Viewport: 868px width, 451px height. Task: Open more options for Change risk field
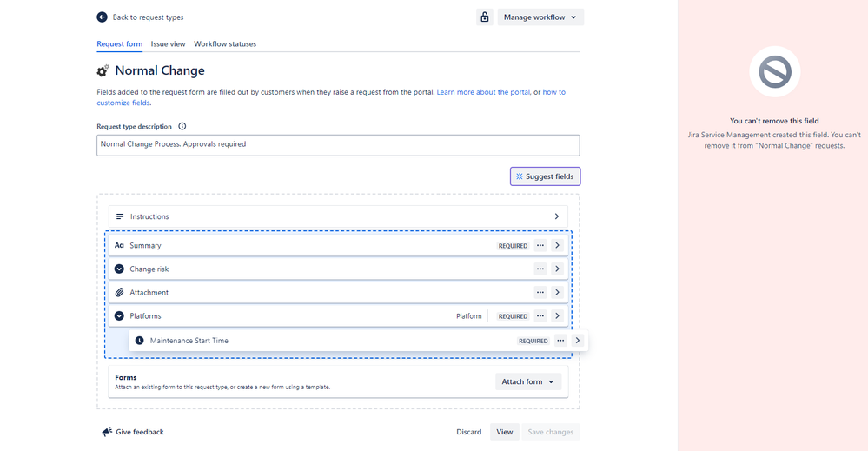[x=540, y=269]
